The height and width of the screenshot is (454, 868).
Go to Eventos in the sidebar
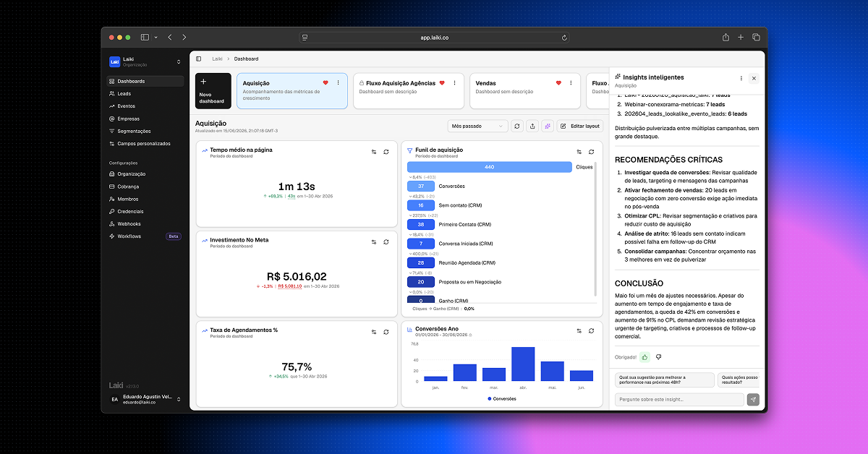coord(145,106)
